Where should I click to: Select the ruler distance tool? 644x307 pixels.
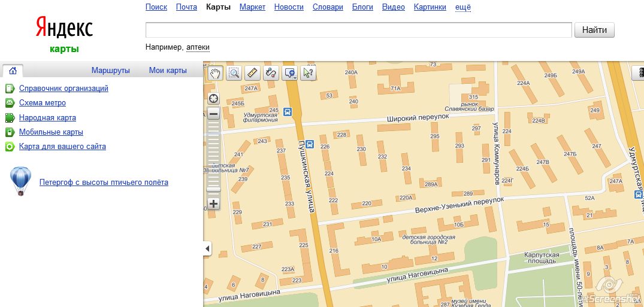click(252, 73)
